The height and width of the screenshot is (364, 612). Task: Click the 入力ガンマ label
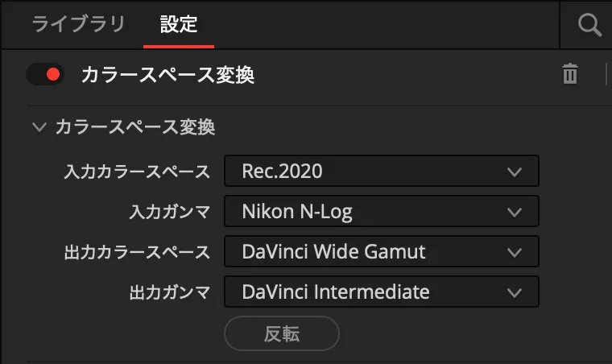169,212
